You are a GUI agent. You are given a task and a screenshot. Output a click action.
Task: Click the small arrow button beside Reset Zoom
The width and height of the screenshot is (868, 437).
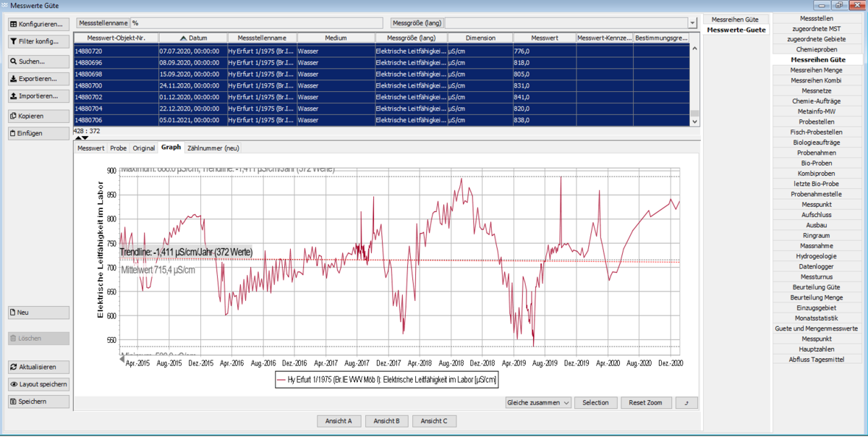click(686, 402)
